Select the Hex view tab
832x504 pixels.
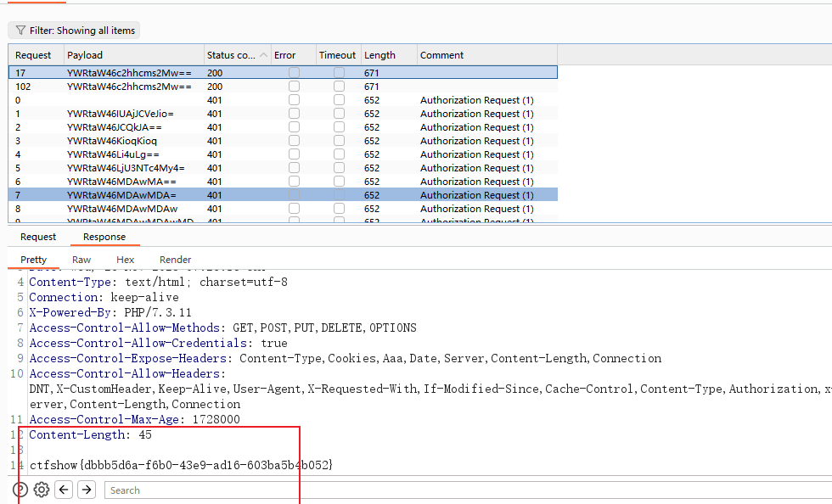pos(126,260)
